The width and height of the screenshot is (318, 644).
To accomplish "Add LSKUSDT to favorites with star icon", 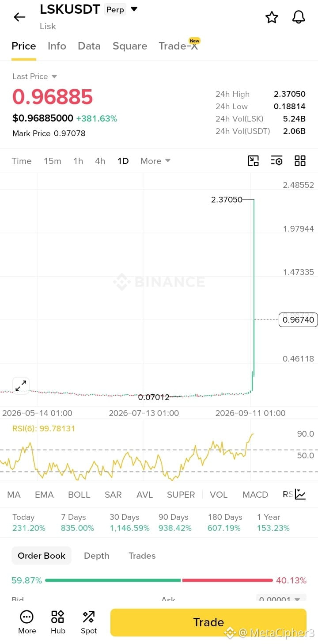I will [272, 17].
